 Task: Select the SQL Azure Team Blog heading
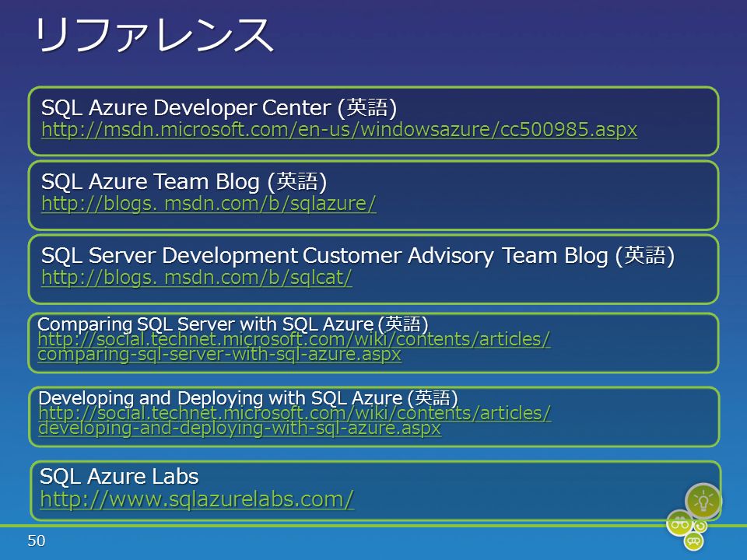(184, 182)
